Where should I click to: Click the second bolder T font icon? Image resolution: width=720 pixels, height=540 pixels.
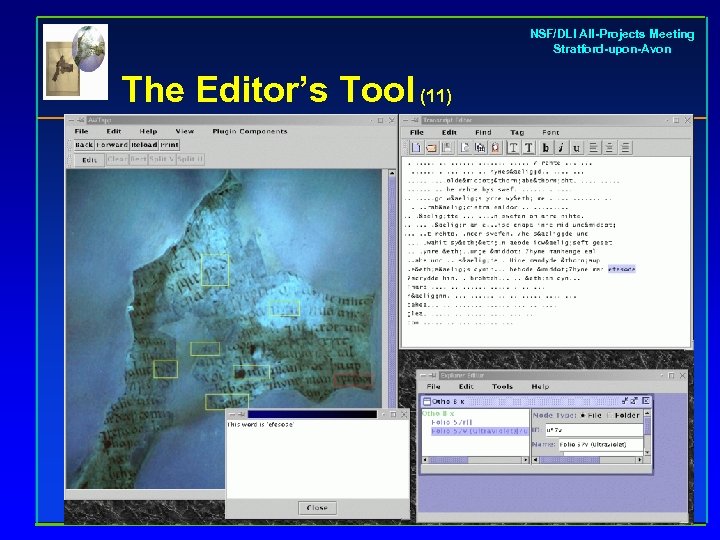click(x=529, y=147)
